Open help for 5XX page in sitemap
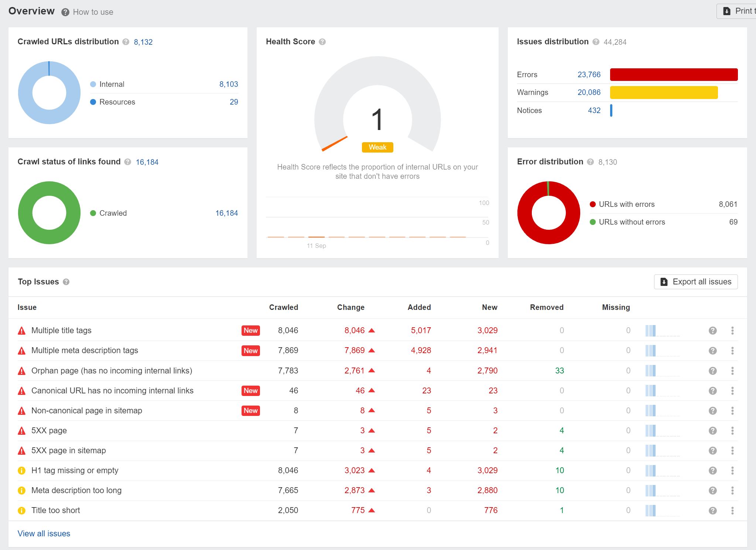Screen dimensions: 756x550 (x=713, y=451)
